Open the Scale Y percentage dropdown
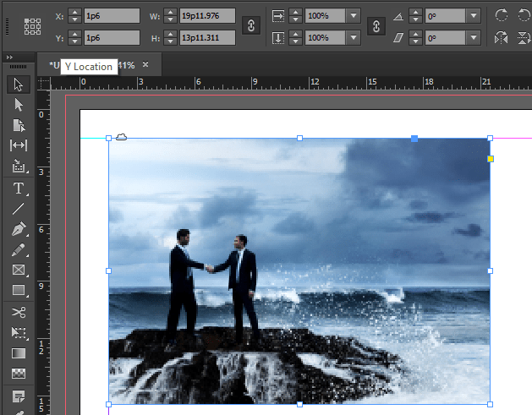This screenshot has width=532, height=415. click(x=354, y=38)
